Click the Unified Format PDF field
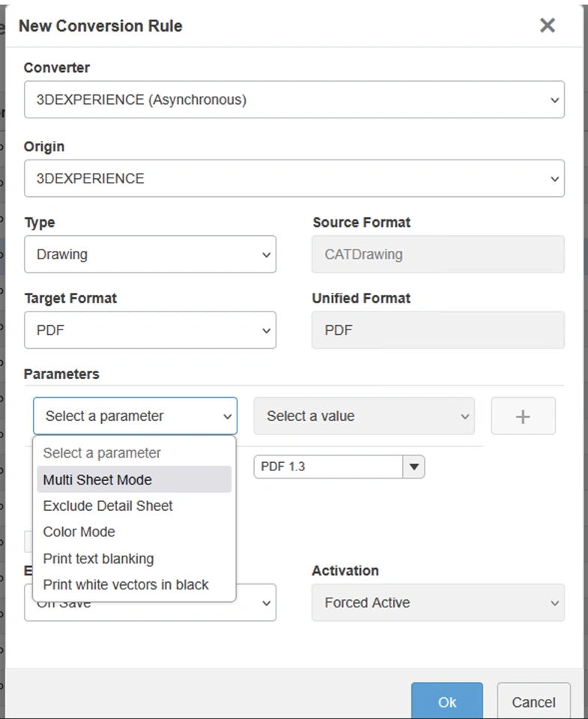 [x=437, y=330]
